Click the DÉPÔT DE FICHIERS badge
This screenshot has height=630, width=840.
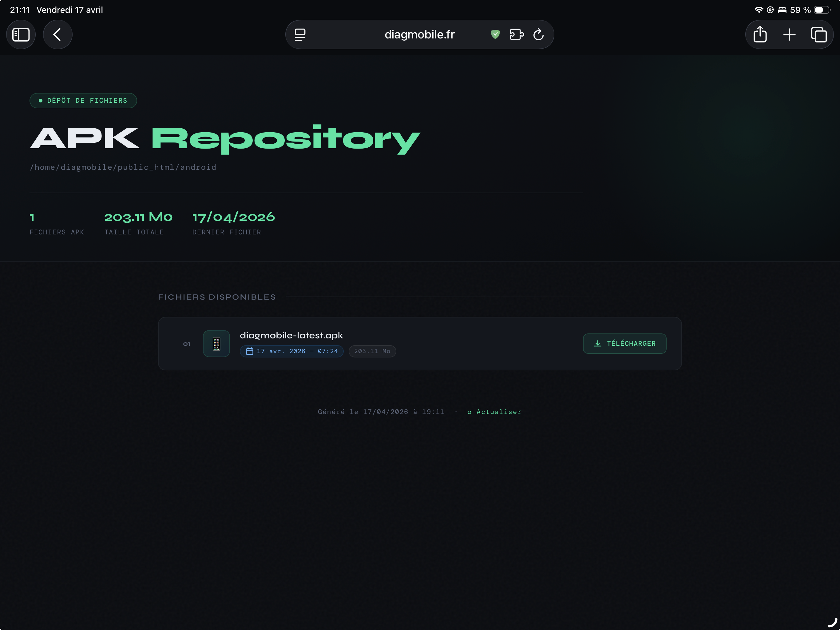[x=83, y=101]
